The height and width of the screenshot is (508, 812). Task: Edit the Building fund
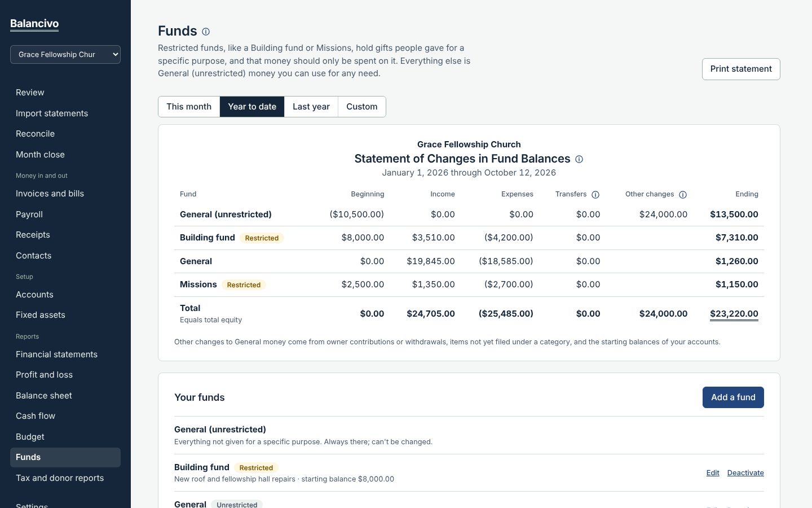(x=713, y=473)
